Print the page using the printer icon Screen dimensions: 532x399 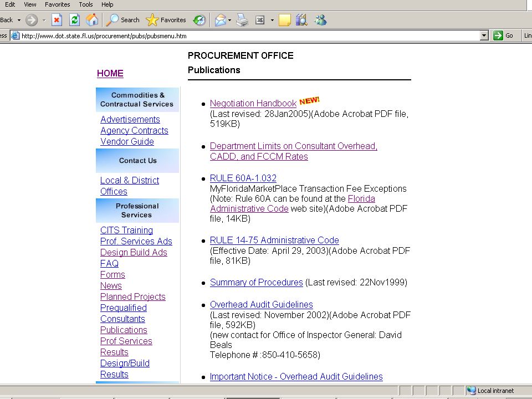pyautogui.click(x=242, y=20)
